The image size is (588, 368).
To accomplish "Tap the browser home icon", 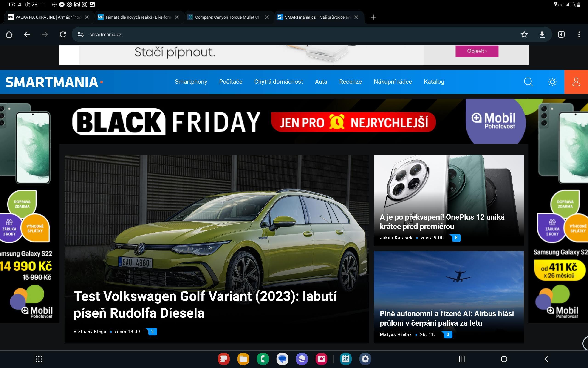I will [x=9, y=34].
